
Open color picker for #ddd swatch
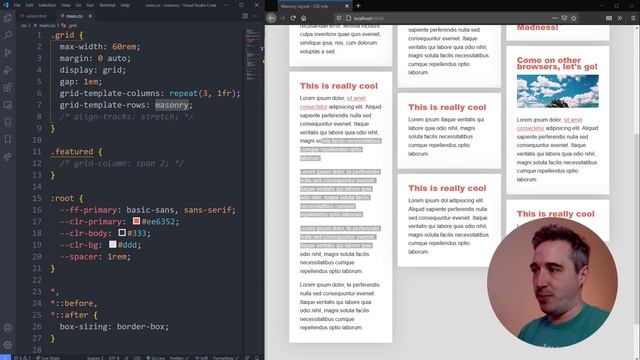click(113, 244)
